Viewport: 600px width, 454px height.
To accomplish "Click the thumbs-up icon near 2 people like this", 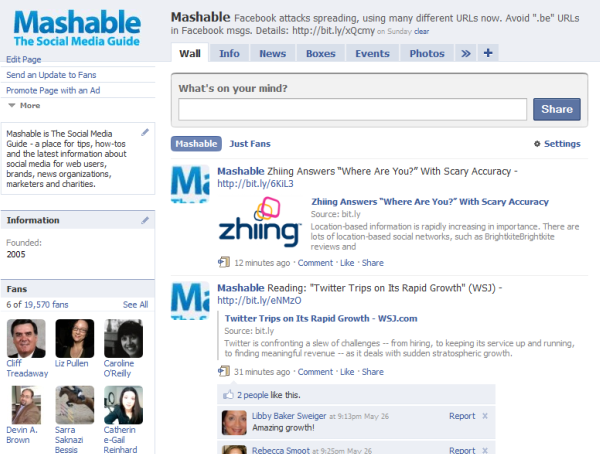I will point(228,395).
